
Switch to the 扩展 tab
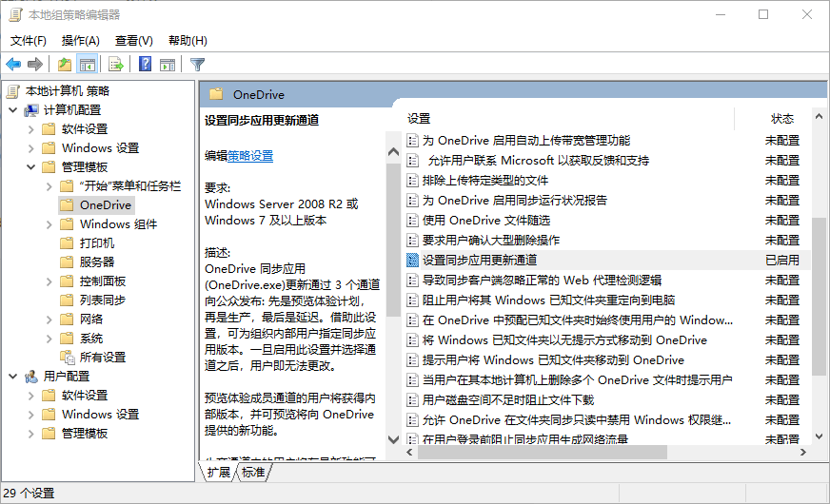pos(219,472)
